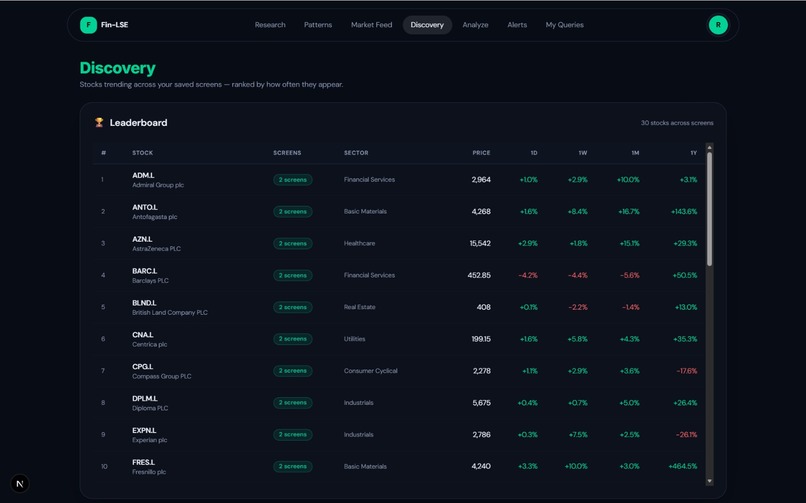Click Utilities sector cell
The image size is (806, 503).
click(354, 339)
